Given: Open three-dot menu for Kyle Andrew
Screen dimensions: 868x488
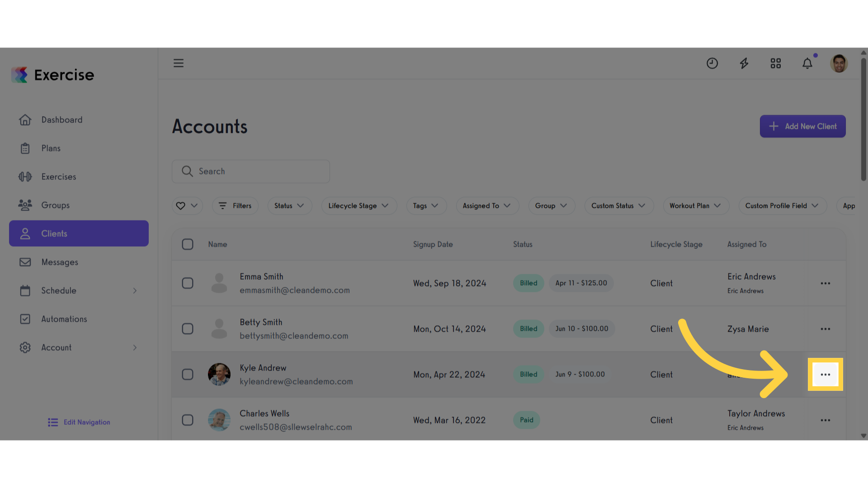Looking at the screenshot, I should 826,375.
